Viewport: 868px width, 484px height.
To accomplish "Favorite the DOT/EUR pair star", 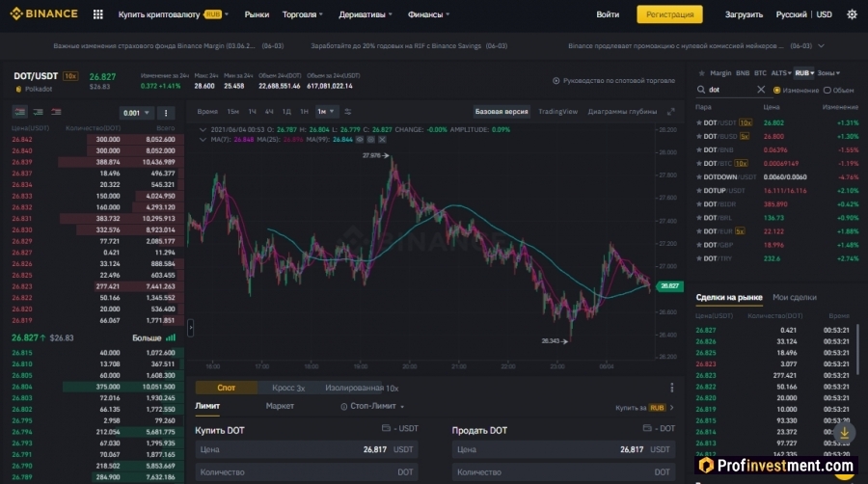I will pos(698,231).
